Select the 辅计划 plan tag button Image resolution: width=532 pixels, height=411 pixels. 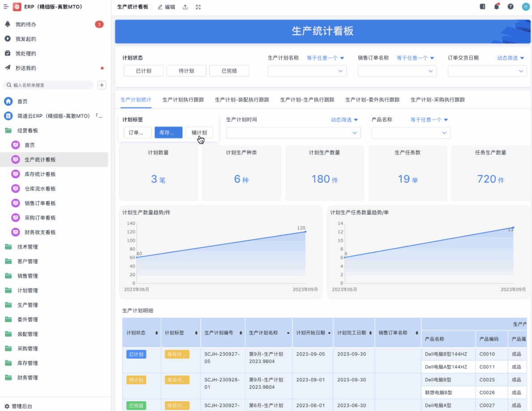click(x=199, y=133)
